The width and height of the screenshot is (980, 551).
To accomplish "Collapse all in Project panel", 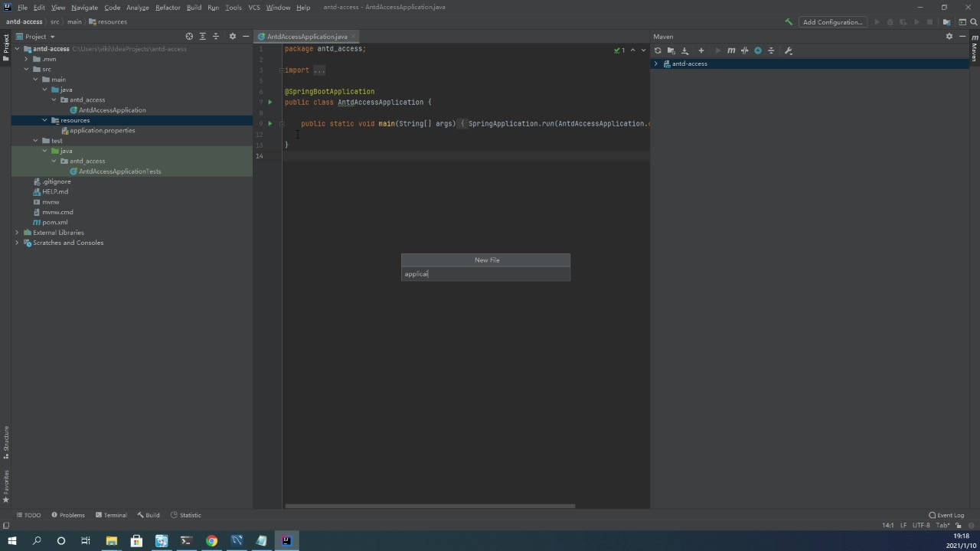I will click(x=216, y=37).
